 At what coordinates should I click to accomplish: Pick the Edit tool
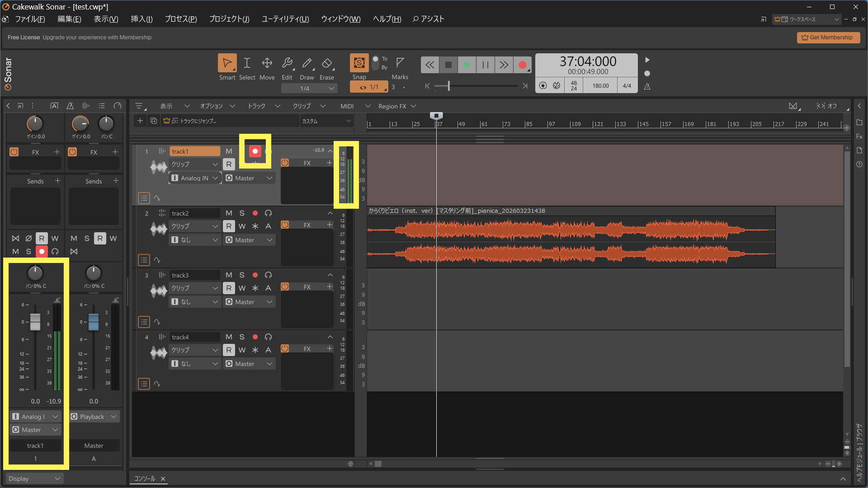point(287,63)
